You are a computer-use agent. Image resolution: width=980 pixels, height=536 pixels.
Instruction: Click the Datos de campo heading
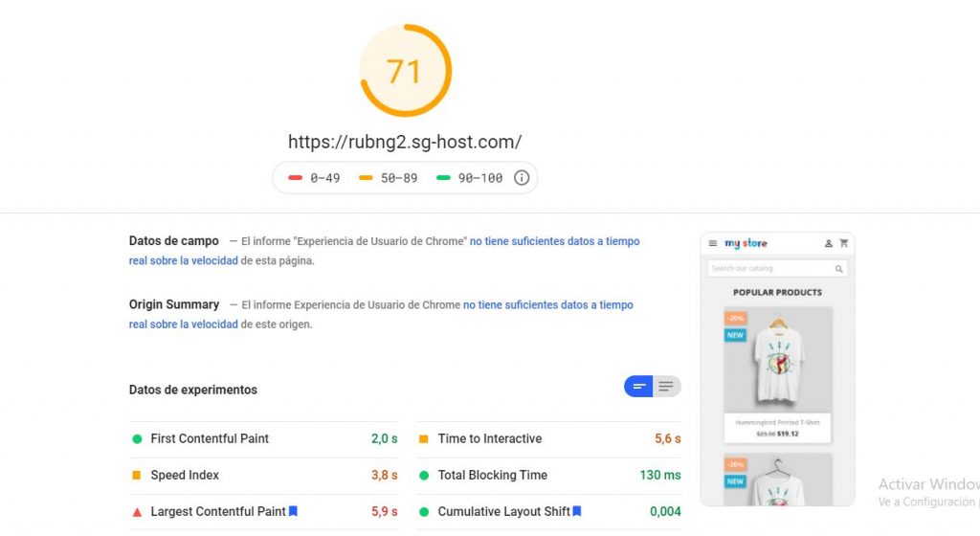point(174,241)
